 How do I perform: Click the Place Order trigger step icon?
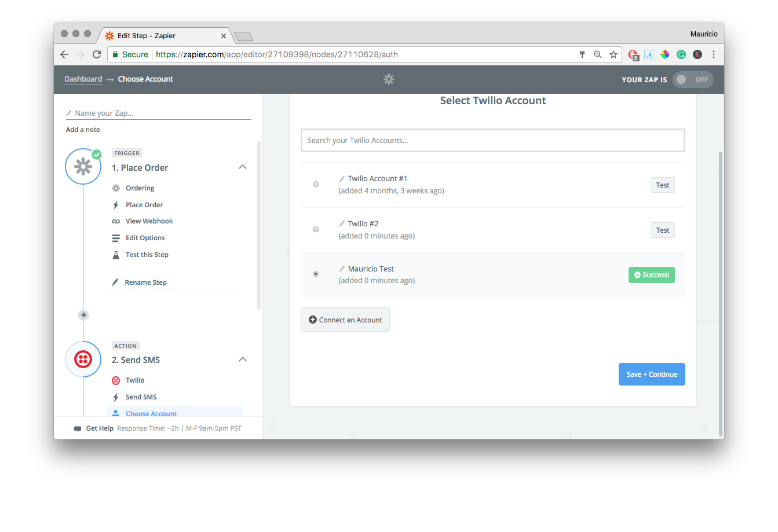coord(83,167)
